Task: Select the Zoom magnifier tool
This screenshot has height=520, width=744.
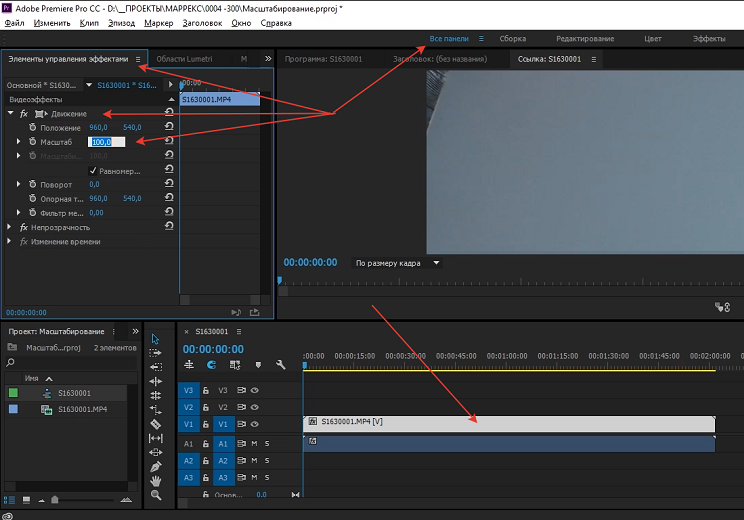Action: pyautogui.click(x=156, y=495)
